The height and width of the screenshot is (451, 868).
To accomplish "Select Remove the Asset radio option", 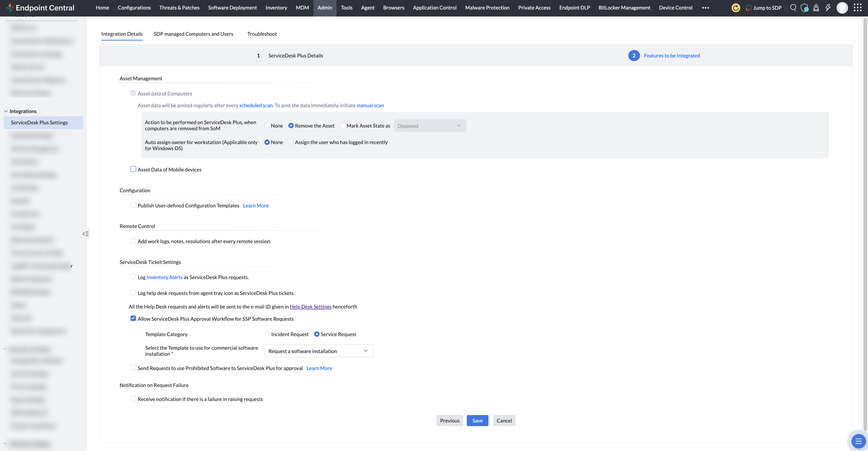I will (x=291, y=126).
